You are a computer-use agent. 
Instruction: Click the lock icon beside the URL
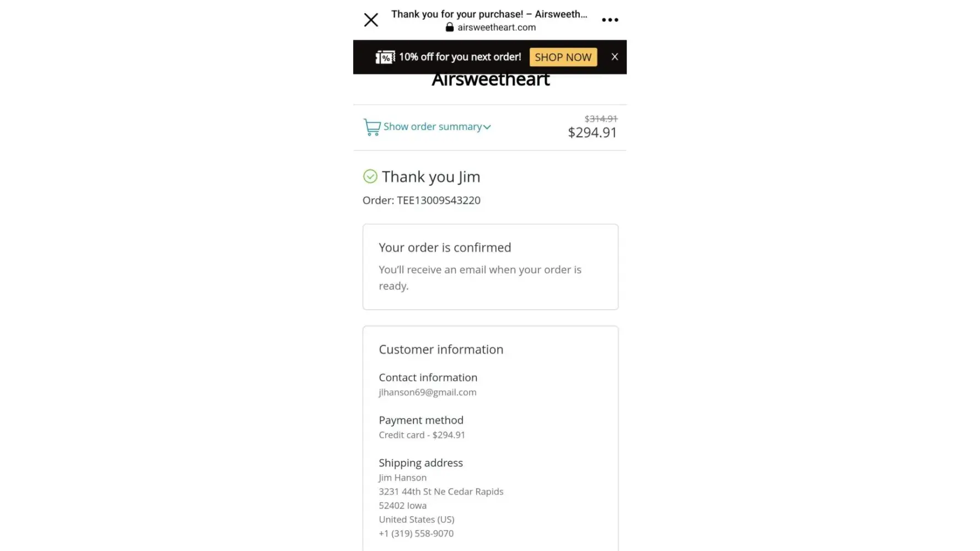click(x=450, y=28)
